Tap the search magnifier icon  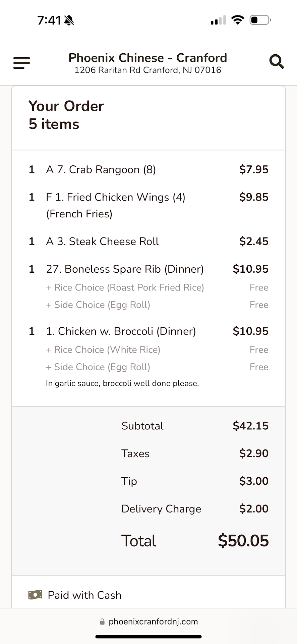[277, 62]
